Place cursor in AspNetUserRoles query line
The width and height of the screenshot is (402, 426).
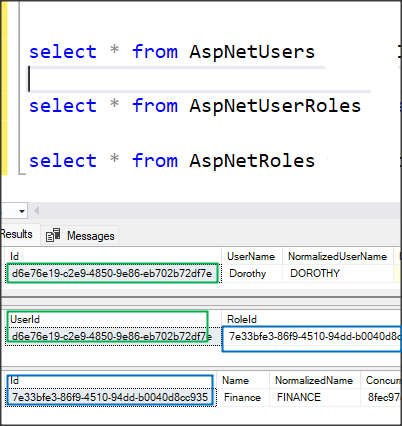(195, 106)
